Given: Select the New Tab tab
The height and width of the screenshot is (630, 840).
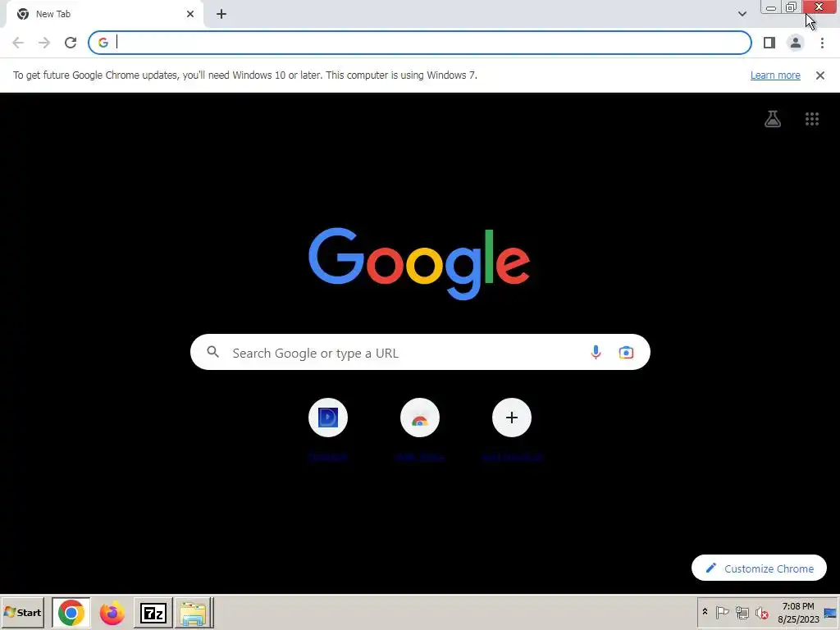Looking at the screenshot, I should [104, 14].
